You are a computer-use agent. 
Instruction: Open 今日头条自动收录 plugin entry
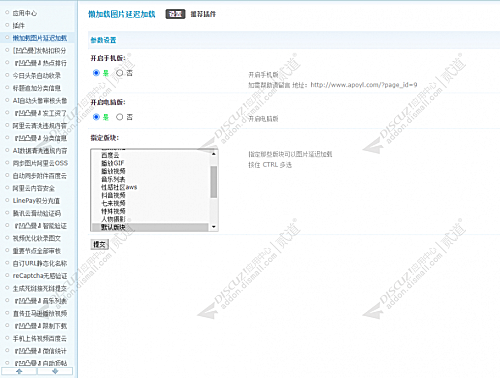[x=37, y=76]
